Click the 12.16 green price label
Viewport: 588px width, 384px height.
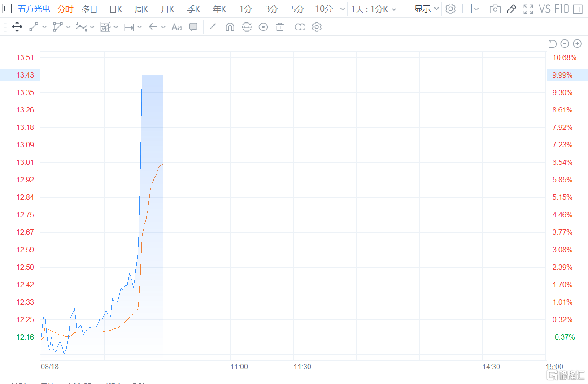click(x=25, y=337)
